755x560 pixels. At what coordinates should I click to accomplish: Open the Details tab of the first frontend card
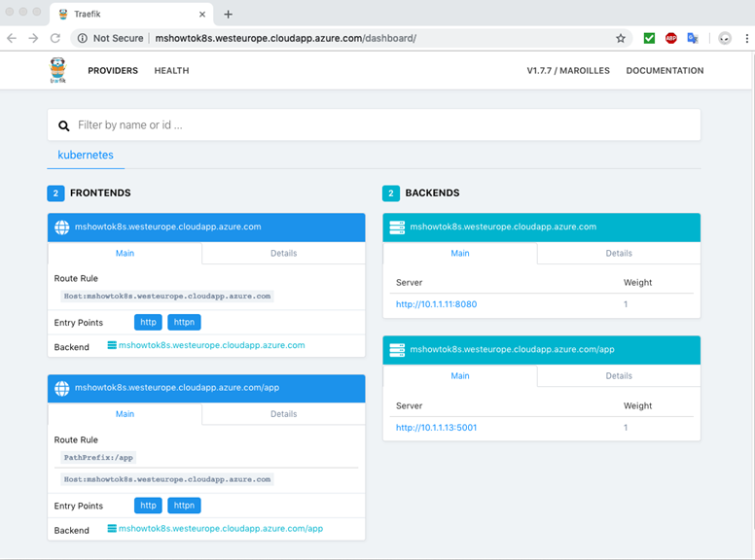[283, 253]
